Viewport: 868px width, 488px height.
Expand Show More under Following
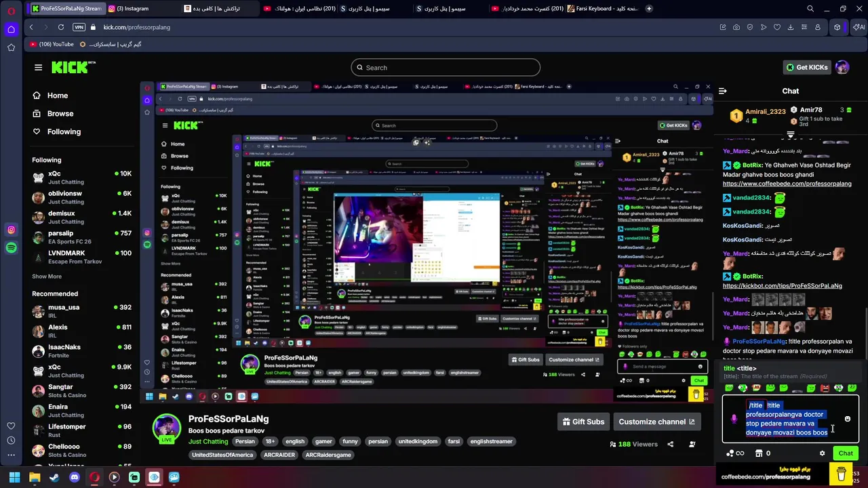pos(47,277)
